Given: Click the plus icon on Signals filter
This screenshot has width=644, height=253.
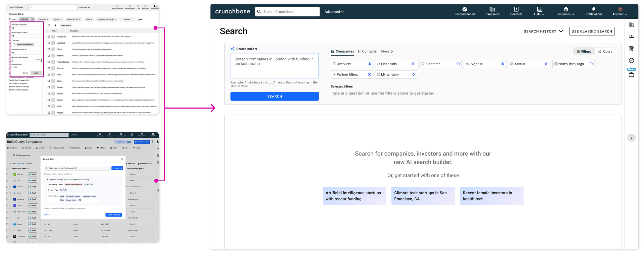Looking at the screenshot, I should pos(502,64).
